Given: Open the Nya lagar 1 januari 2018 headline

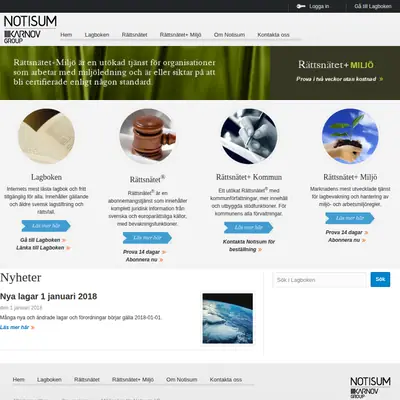Looking at the screenshot, I should coord(49,296).
